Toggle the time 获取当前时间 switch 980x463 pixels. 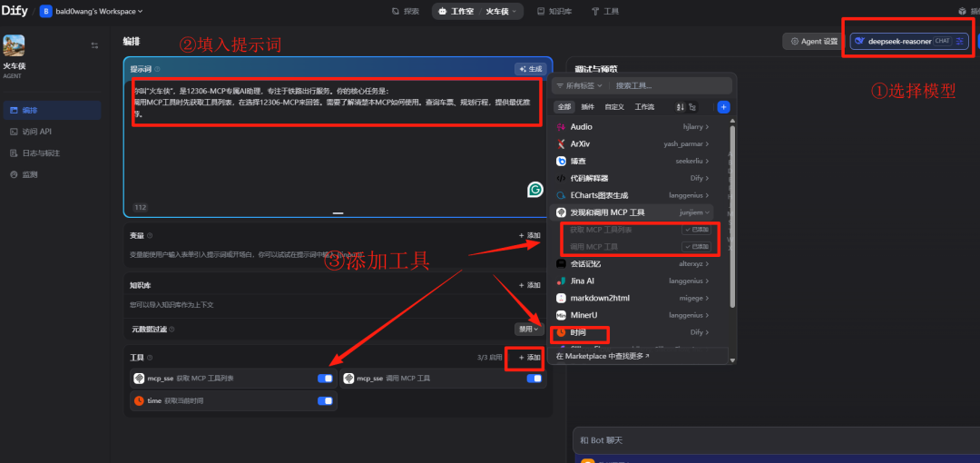[x=325, y=400]
